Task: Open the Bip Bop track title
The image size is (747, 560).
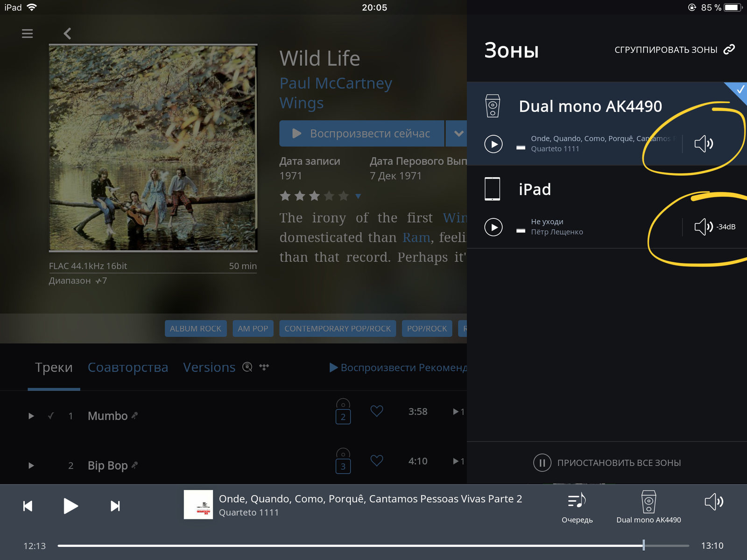Action: tap(108, 465)
